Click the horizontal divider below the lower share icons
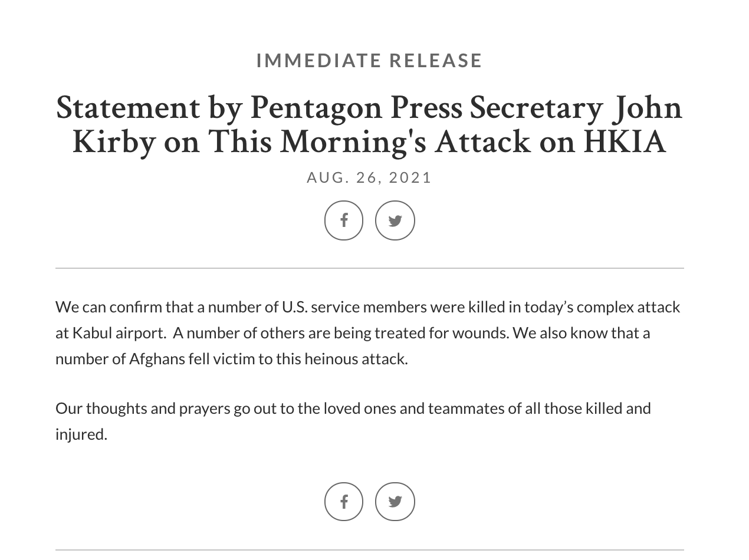This screenshot has height=560, width=749. tap(370, 550)
